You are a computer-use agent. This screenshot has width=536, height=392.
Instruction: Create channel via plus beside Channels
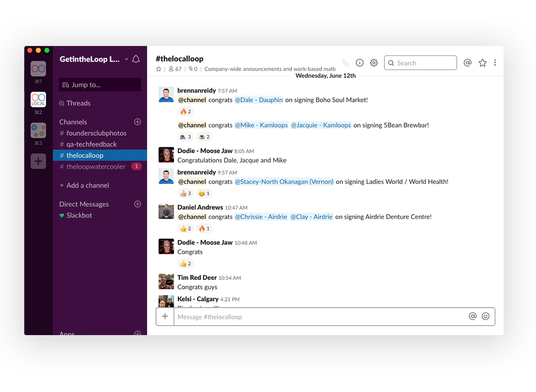[x=138, y=122]
